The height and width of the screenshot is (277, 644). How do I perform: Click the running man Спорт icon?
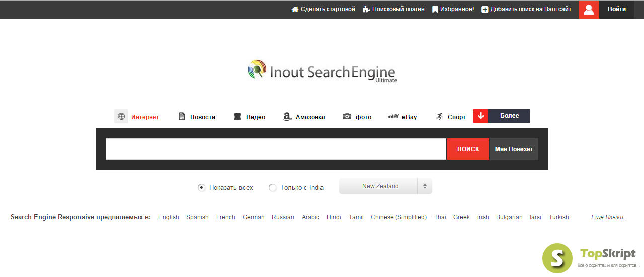pyautogui.click(x=440, y=116)
